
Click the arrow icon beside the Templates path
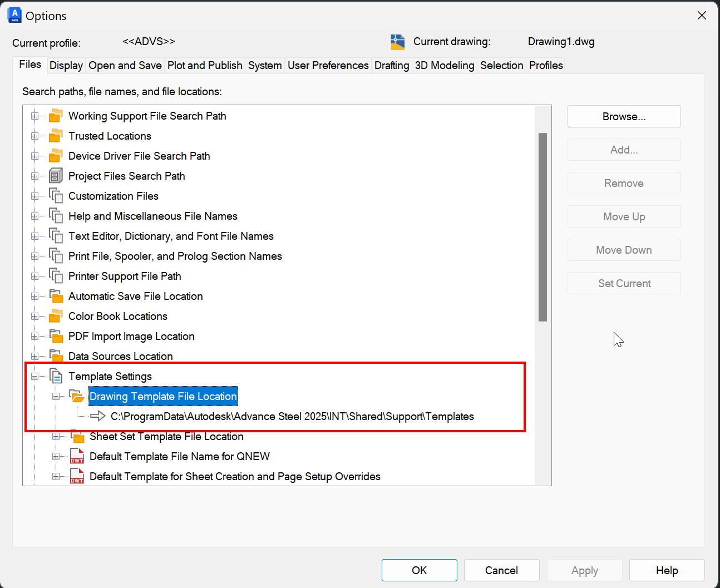[98, 416]
